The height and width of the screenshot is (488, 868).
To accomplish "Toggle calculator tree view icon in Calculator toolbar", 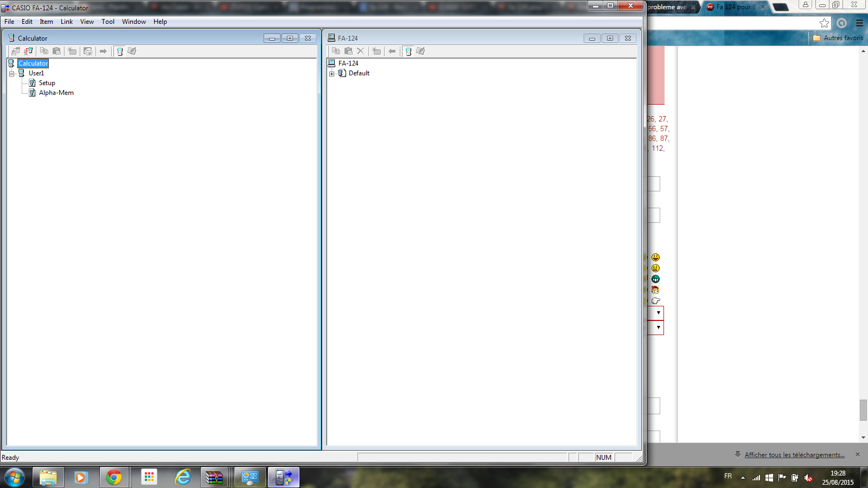I will 120,51.
